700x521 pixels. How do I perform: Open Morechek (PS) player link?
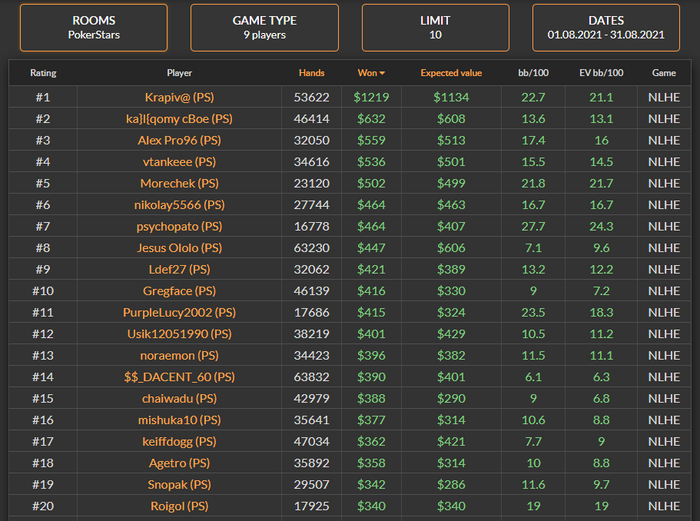[179, 183]
